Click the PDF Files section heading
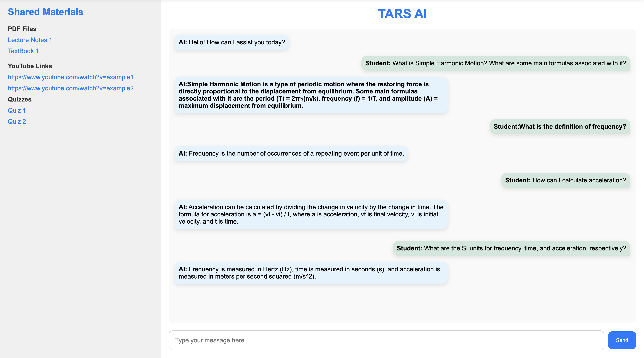 coord(22,29)
